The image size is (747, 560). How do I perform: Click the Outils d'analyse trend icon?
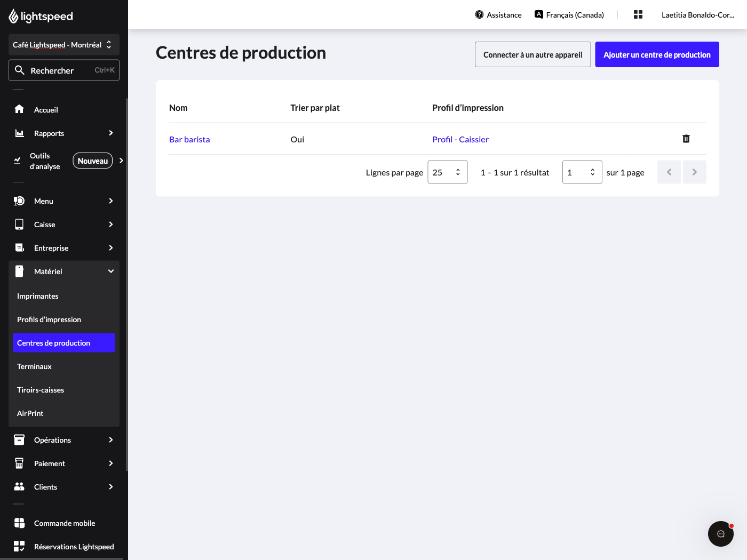[x=17, y=161]
